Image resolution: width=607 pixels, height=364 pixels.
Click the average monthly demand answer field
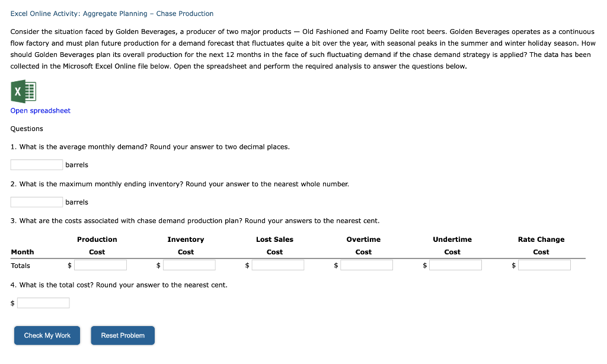point(36,164)
